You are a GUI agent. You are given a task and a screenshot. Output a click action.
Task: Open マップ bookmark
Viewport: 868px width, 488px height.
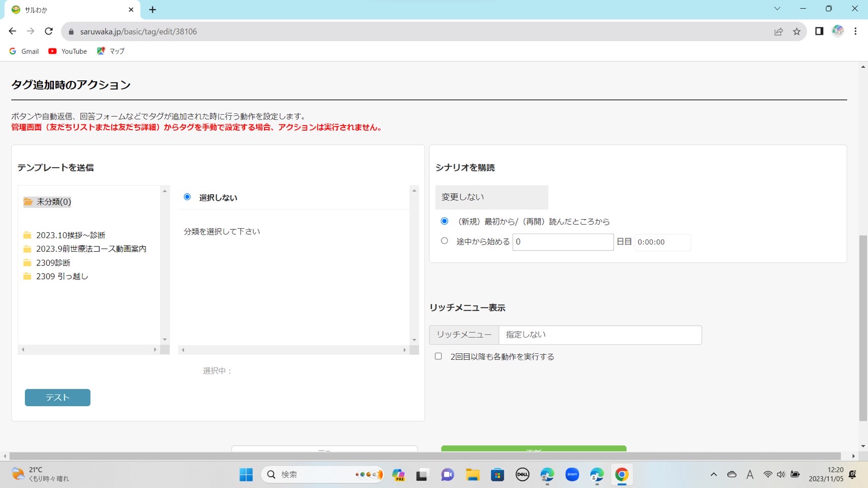coord(111,51)
